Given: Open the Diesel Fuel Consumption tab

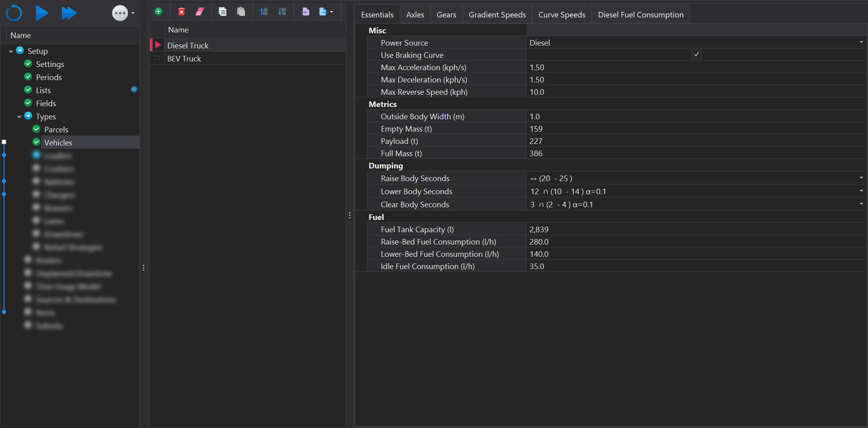Looking at the screenshot, I should [x=640, y=15].
